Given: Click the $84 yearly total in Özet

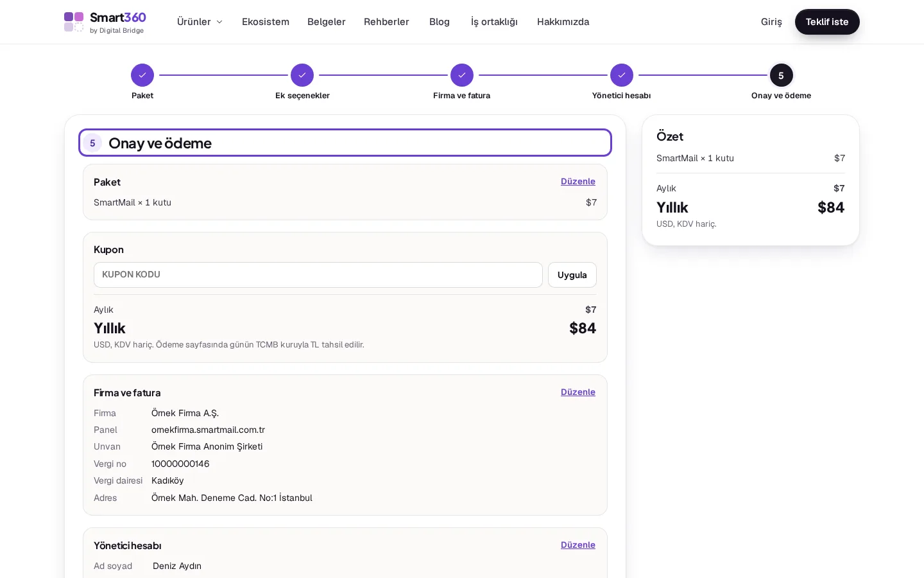Looking at the screenshot, I should [831, 207].
